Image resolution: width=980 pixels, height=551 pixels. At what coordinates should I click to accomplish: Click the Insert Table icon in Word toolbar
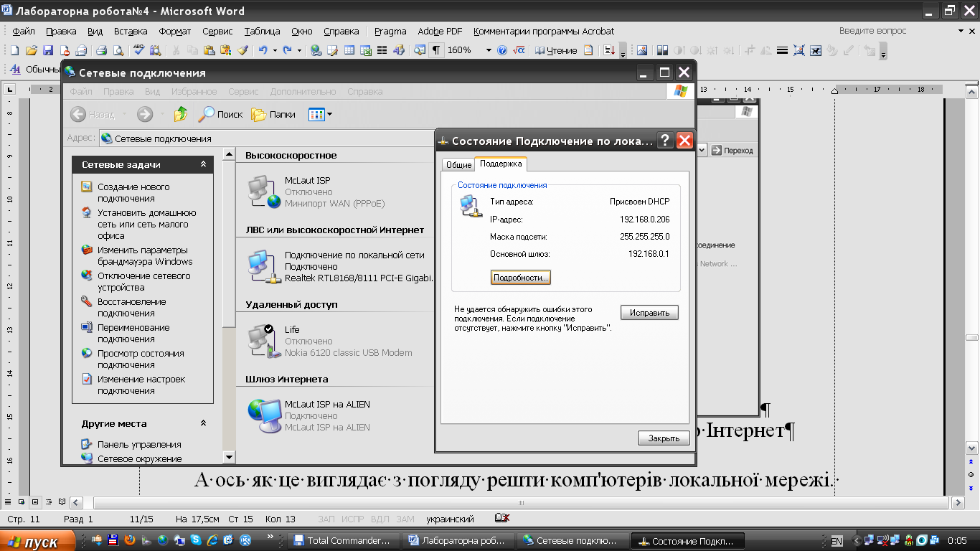(x=349, y=50)
